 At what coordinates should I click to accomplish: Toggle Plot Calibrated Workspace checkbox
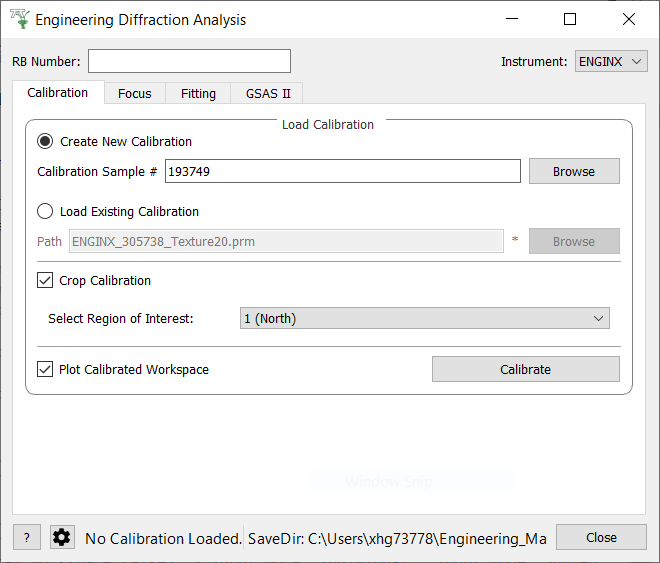coord(45,369)
